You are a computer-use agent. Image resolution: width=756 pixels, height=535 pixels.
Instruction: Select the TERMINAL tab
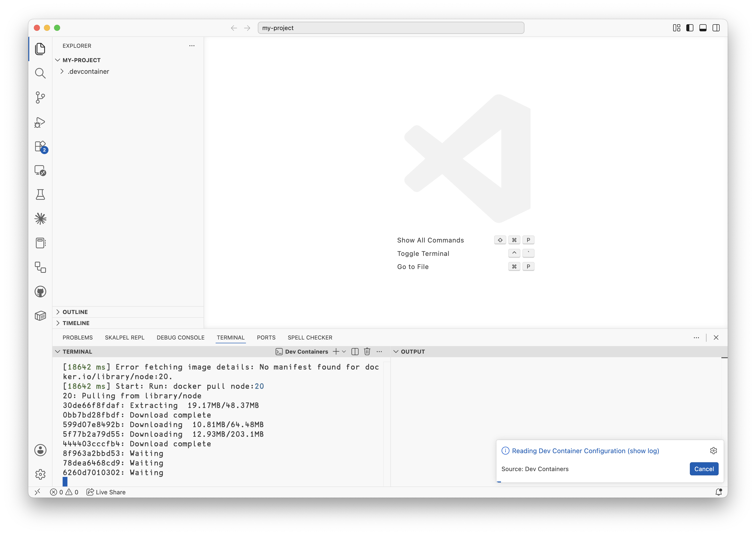click(231, 338)
